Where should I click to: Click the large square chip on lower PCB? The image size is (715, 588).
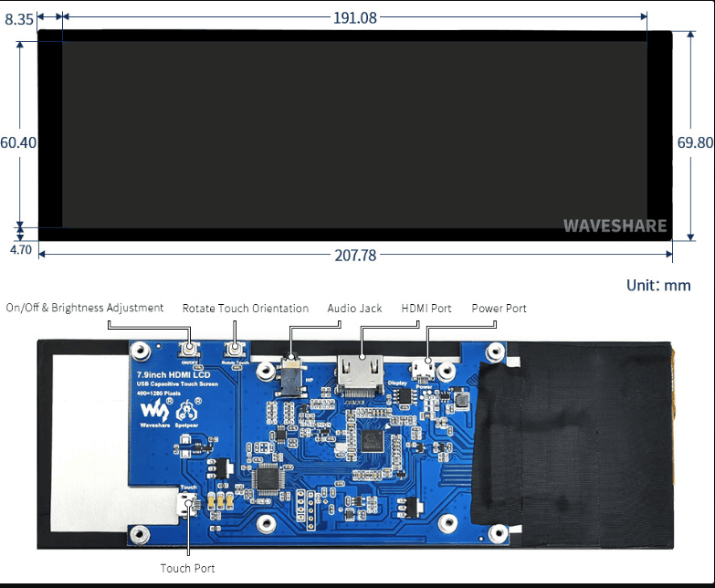click(268, 479)
